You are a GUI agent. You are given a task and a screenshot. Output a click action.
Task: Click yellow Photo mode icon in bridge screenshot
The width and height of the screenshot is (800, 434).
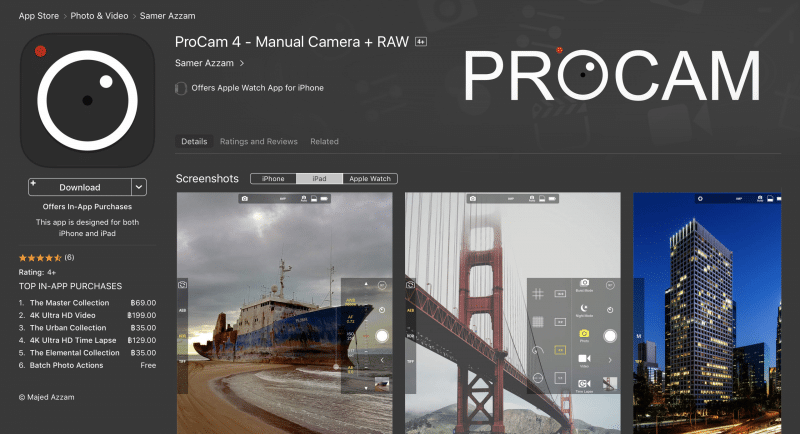pos(584,333)
